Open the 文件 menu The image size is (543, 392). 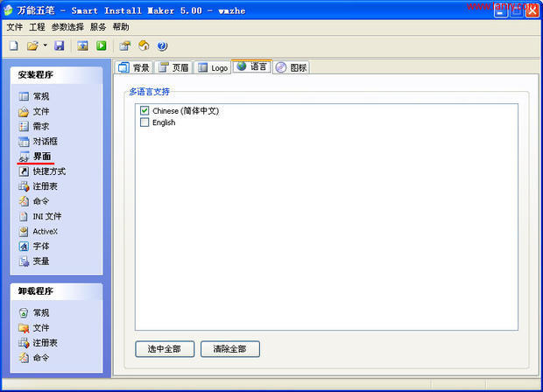pos(15,27)
